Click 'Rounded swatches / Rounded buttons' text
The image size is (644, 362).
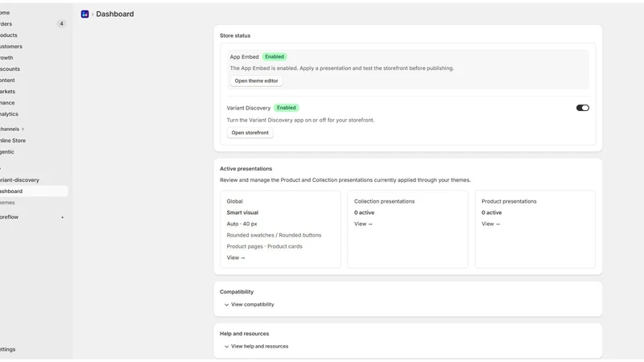click(x=274, y=235)
